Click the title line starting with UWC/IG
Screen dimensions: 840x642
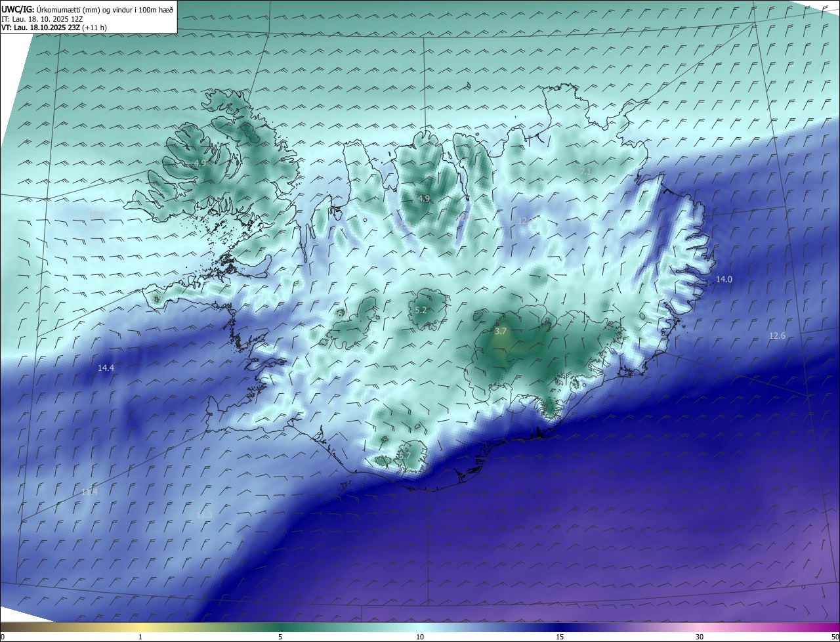pyautogui.click(x=87, y=9)
